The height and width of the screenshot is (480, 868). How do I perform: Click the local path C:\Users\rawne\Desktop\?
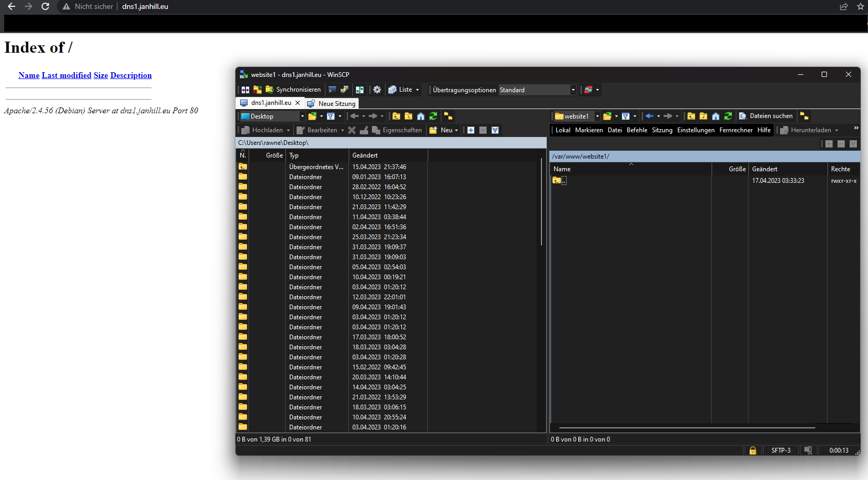(x=273, y=143)
